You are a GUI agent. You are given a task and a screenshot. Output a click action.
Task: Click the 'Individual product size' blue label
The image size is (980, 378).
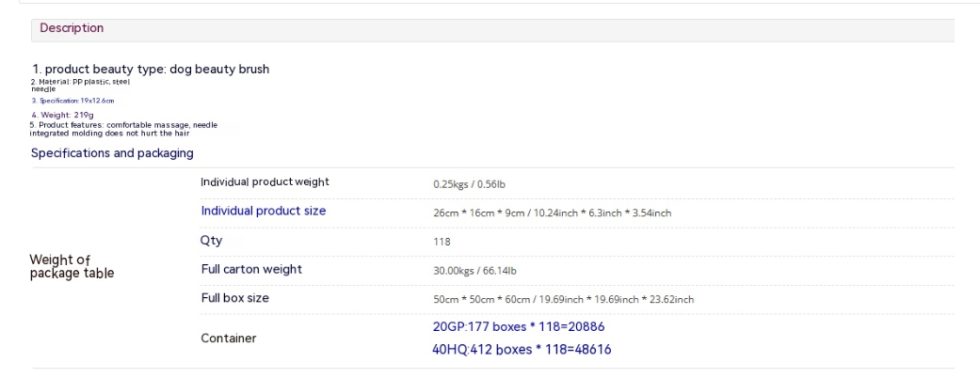tap(263, 212)
